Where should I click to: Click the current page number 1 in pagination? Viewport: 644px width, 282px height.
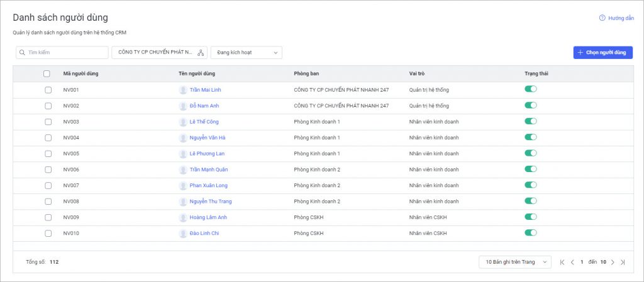(x=582, y=262)
